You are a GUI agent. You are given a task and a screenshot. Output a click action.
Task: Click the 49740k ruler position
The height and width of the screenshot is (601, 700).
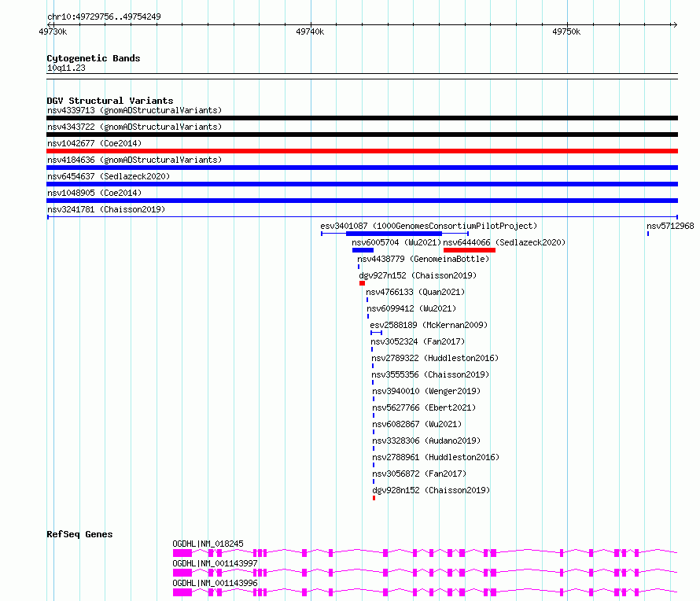click(x=309, y=31)
